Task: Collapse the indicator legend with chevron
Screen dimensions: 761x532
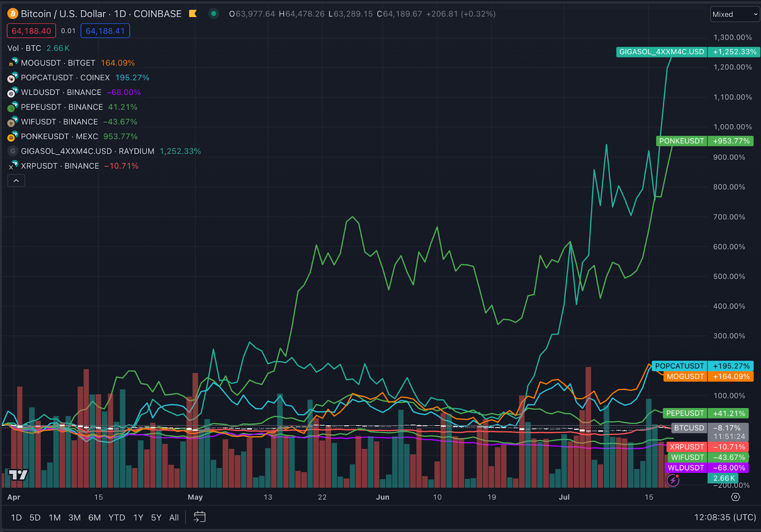Action: (16, 181)
